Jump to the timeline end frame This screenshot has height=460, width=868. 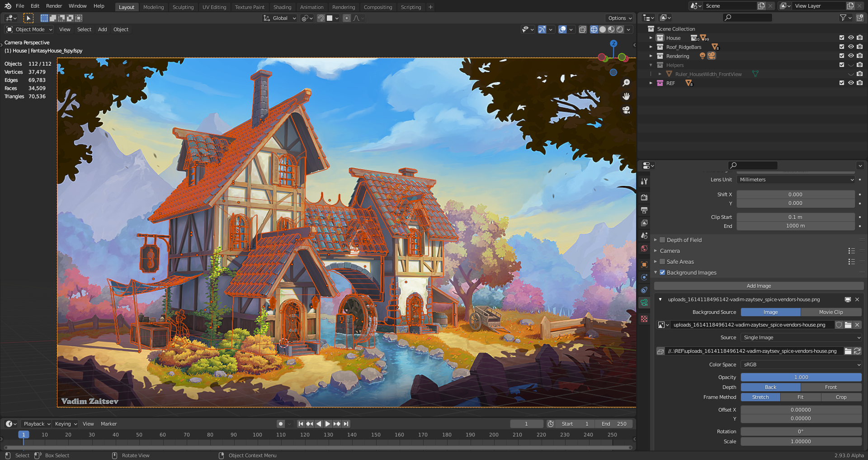pyautogui.click(x=346, y=424)
